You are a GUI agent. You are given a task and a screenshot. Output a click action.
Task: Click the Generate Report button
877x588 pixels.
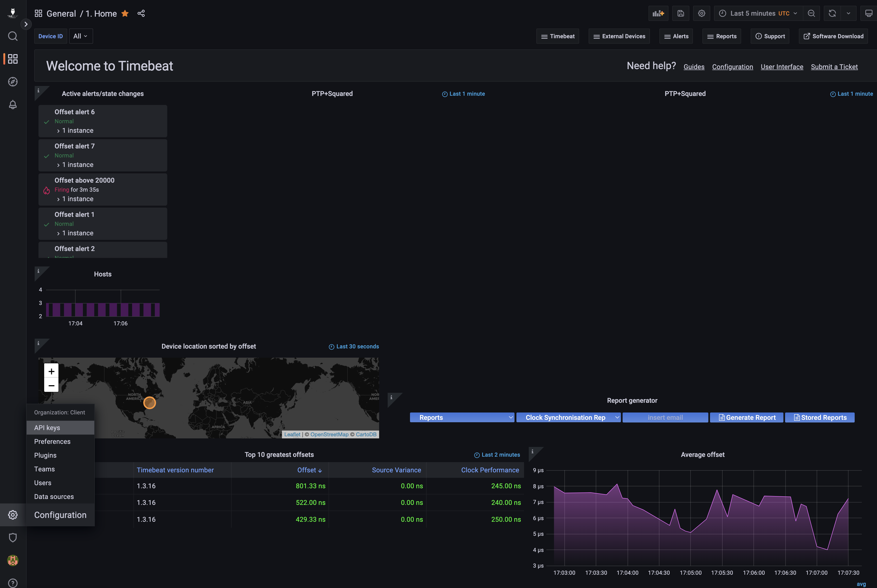tap(746, 417)
